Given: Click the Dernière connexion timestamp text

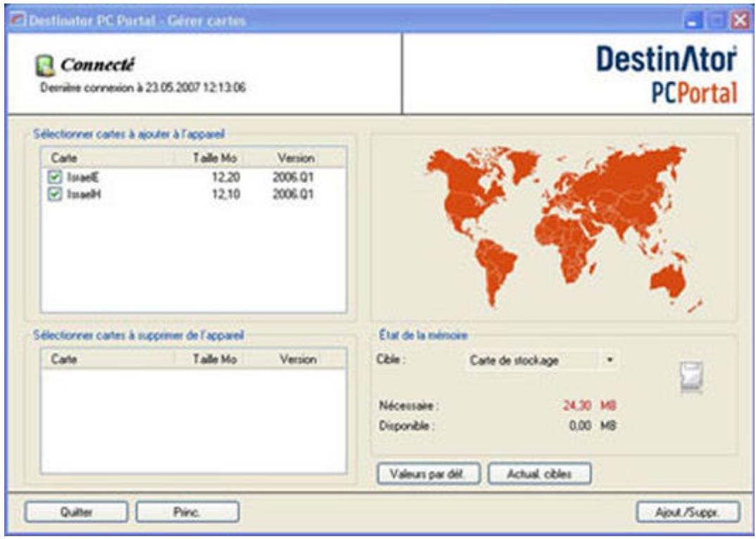Looking at the screenshot, I should pos(143,88).
